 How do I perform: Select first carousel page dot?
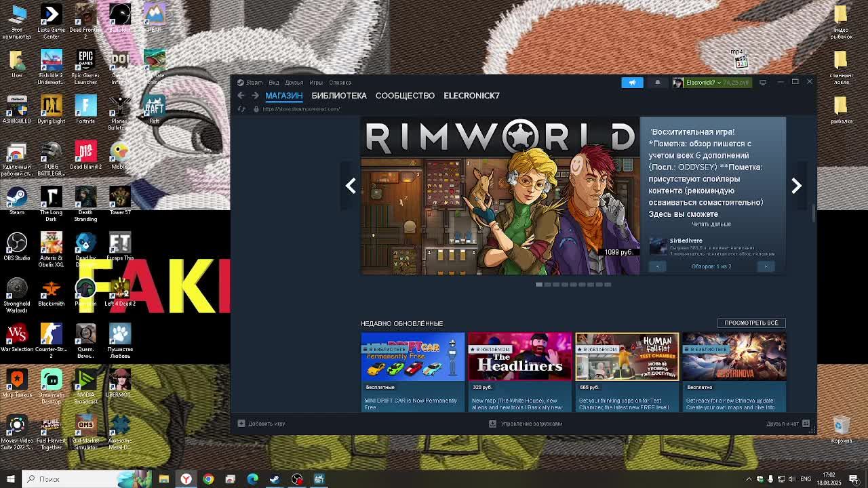[539, 285]
